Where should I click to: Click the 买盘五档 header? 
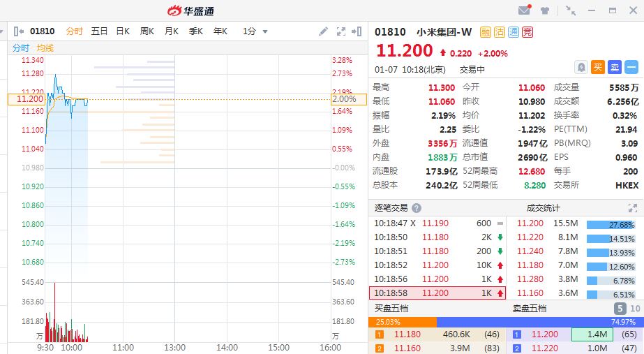point(391,309)
